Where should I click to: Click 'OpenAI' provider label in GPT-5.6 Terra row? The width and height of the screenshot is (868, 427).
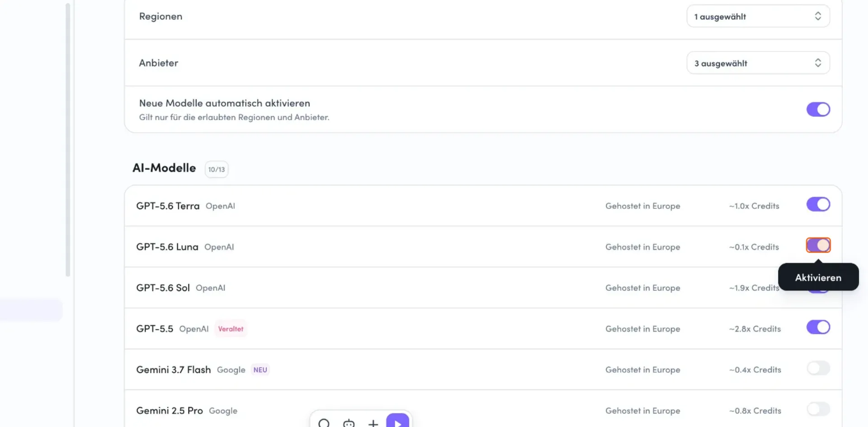(220, 206)
